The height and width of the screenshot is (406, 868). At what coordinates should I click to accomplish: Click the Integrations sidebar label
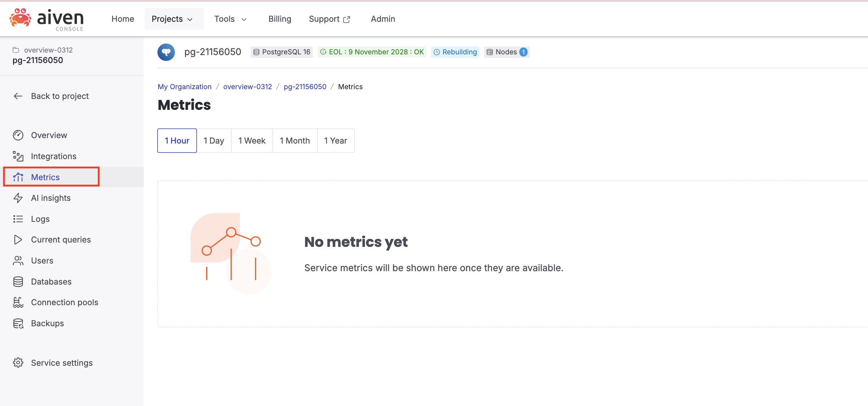tap(54, 156)
